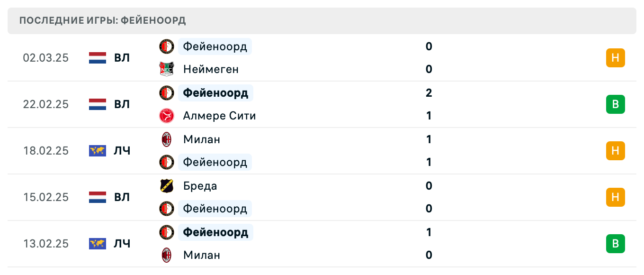This screenshot has width=644, height=275.
Task: Click the Алмере Сити team name
Action: [219, 116]
